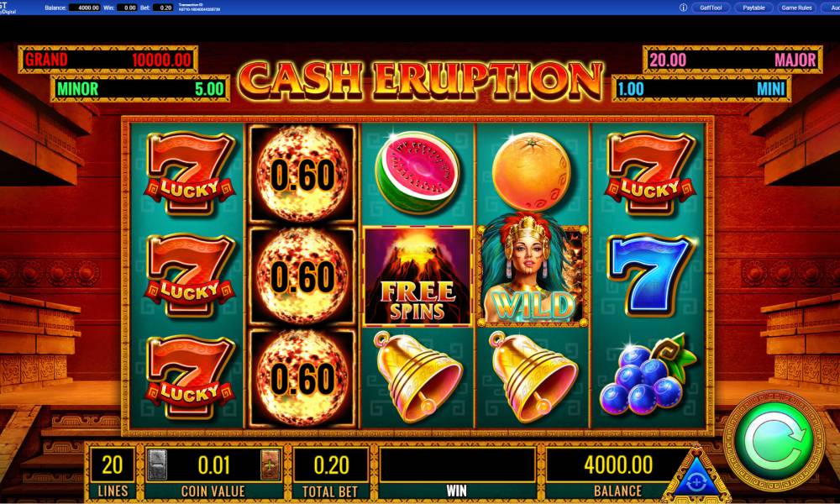This screenshot has height=504, width=840.
Task: Open the GaffTool menu
Action: (x=711, y=8)
